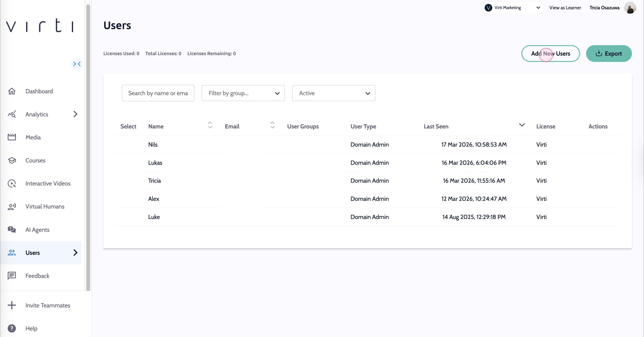Open the Filter by group dropdown
The image size is (644, 337).
click(x=243, y=93)
